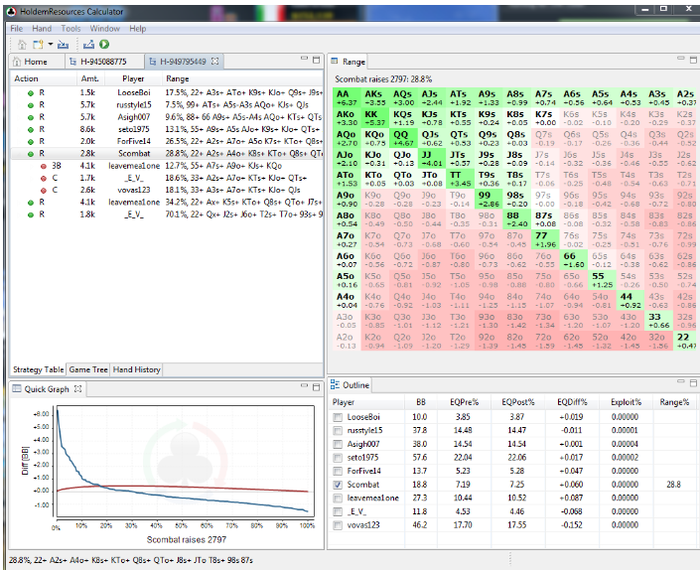Click green dot on LooseBoi raise row
The height and width of the screenshot is (570, 700).
(x=30, y=93)
